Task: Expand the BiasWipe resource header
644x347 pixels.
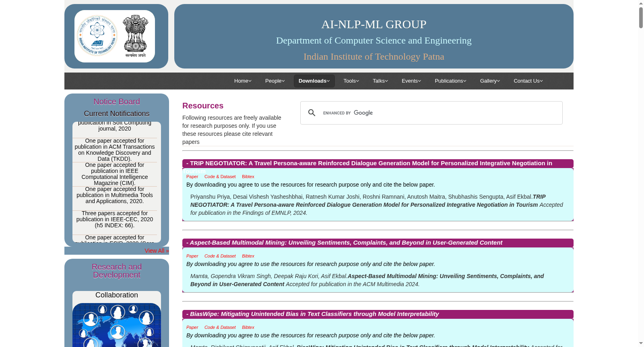Action: (x=378, y=314)
